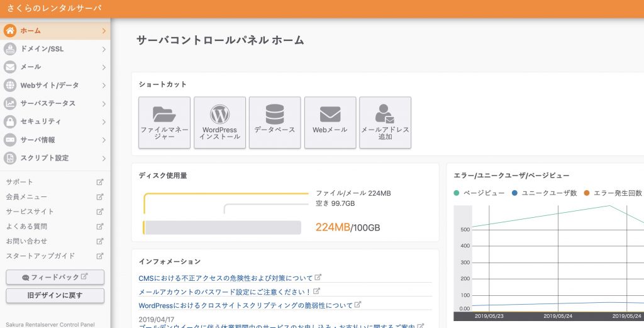Viewport: 644px width, 328px height.
Task: Open メールアカウントのパスワード設定 information link
Action: [225, 292]
